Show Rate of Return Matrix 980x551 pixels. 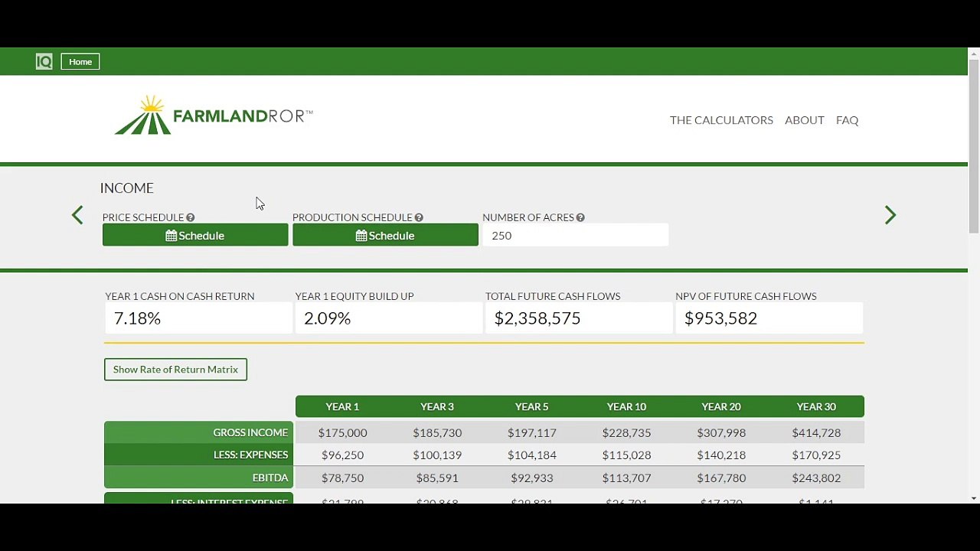[x=175, y=370]
